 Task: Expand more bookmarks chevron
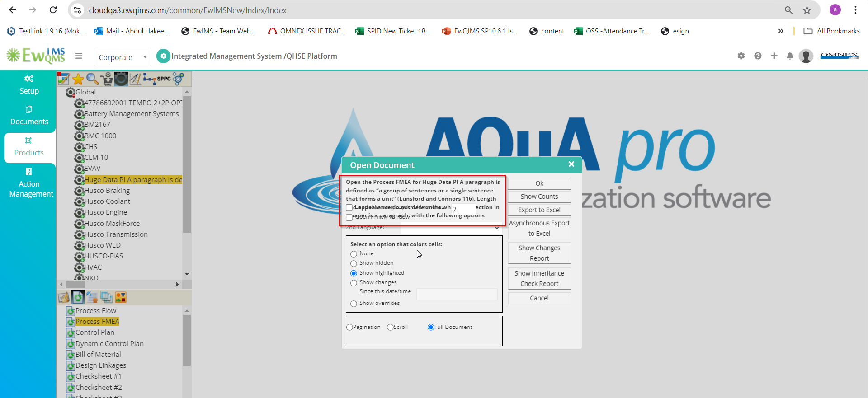(781, 31)
